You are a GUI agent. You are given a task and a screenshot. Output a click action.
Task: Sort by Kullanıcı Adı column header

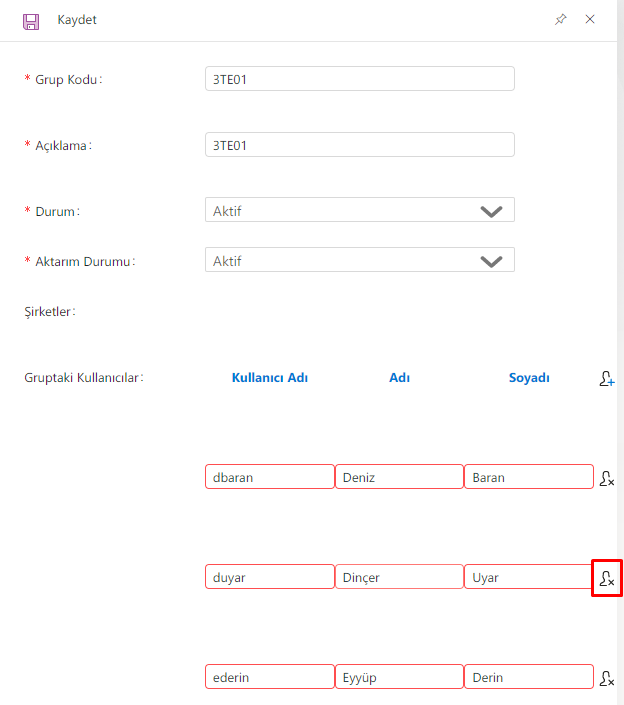pyautogui.click(x=270, y=378)
